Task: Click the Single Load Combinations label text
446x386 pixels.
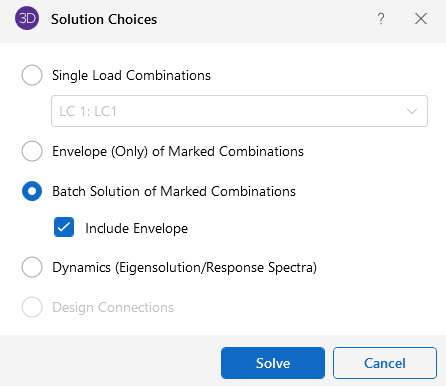Action: [x=131, y=76]
